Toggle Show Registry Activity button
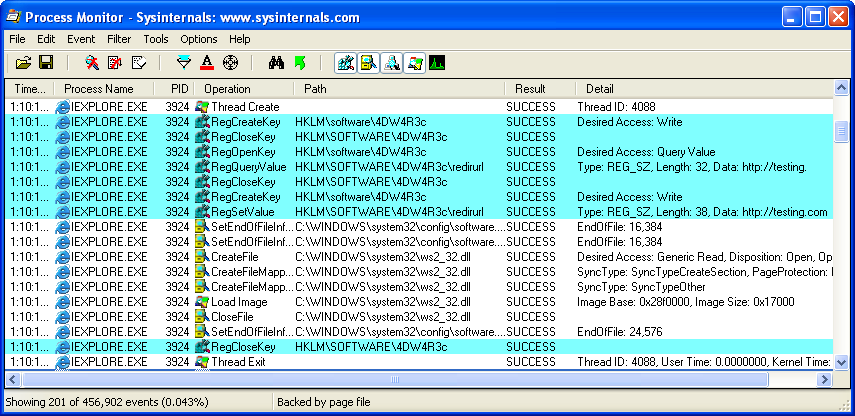Image resolution: width=855 pixels, height=416 pixels. point(346,63)
